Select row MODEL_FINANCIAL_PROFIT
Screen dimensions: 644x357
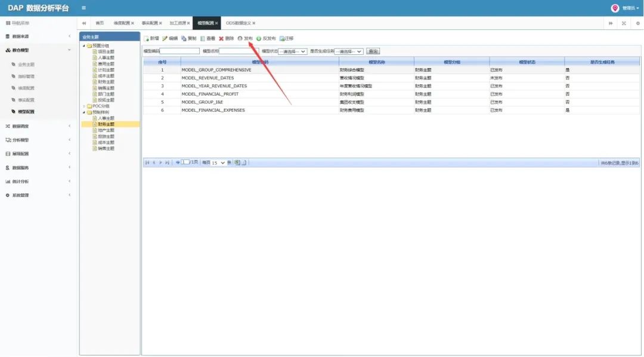click(391, 94)
